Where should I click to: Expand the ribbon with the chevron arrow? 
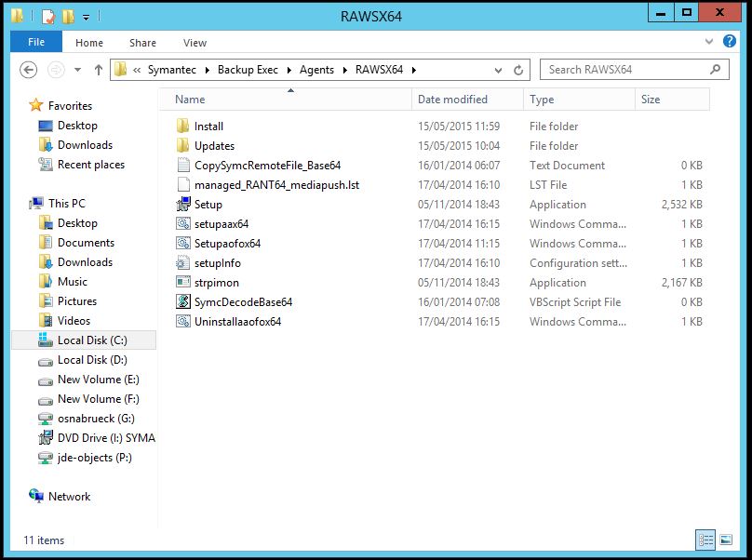(709, 42)
